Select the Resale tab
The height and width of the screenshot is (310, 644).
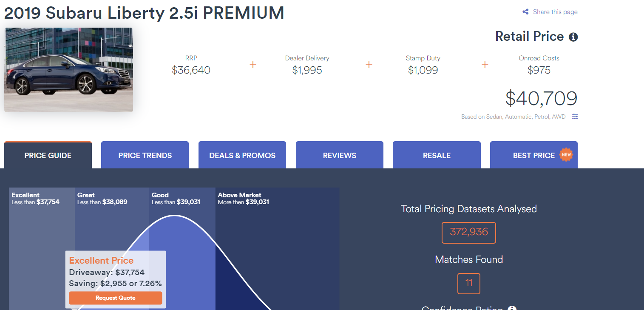tap(437, 155)
